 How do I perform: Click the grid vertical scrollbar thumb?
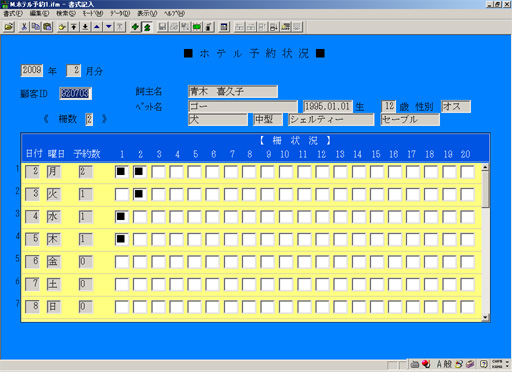click(x=485, y=189)
